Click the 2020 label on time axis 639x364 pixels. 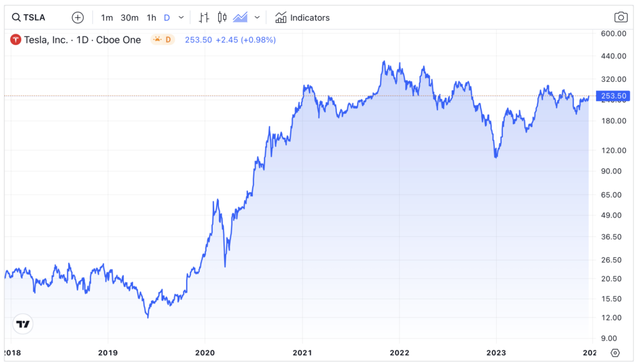[205, 353]
